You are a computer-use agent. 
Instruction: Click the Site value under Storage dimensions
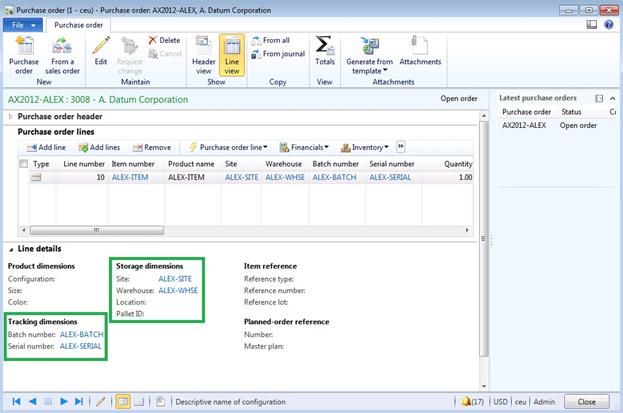pos(175,279)
